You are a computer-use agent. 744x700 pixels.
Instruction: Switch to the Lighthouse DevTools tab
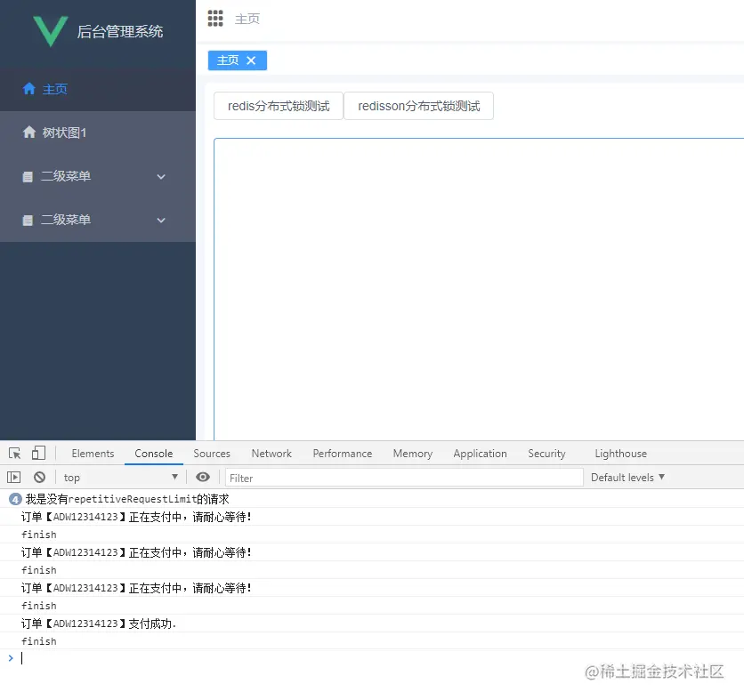pos(620,454)
